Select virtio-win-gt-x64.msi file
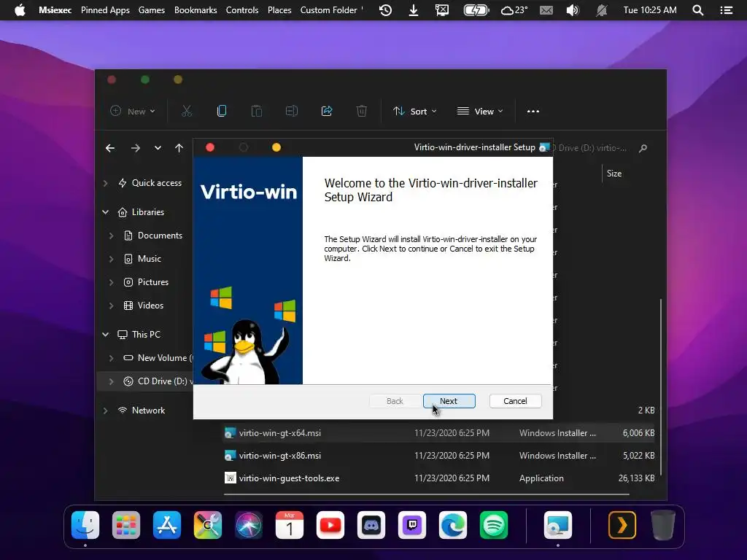The height and width of the screenshot is (560, 747). click(x=438, y=433)
